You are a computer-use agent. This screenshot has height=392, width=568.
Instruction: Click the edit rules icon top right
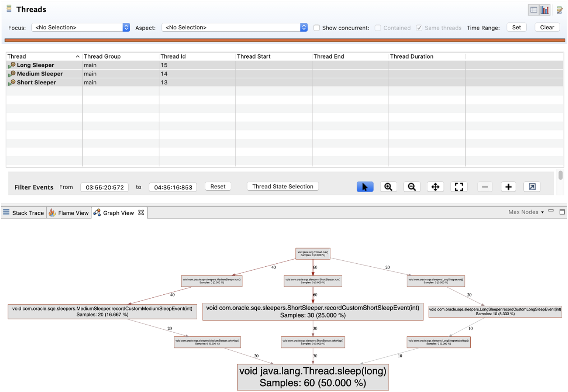point(560,9)
